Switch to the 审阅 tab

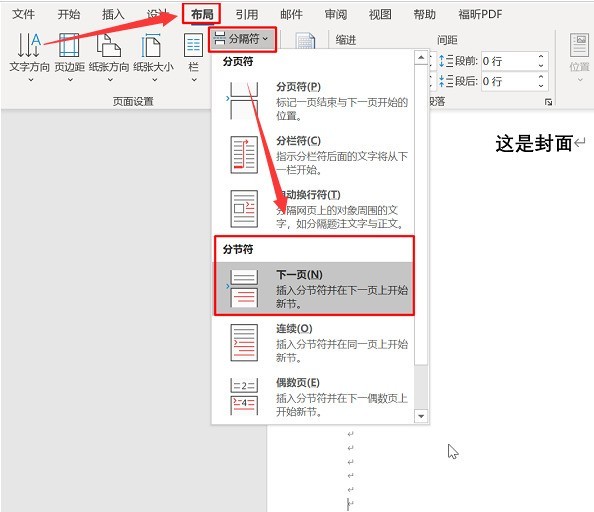pyautogui.click(x=336, y=14)
